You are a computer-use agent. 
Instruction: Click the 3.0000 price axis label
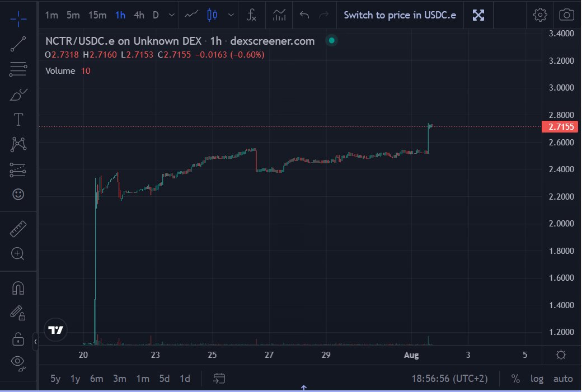[561, 88]
